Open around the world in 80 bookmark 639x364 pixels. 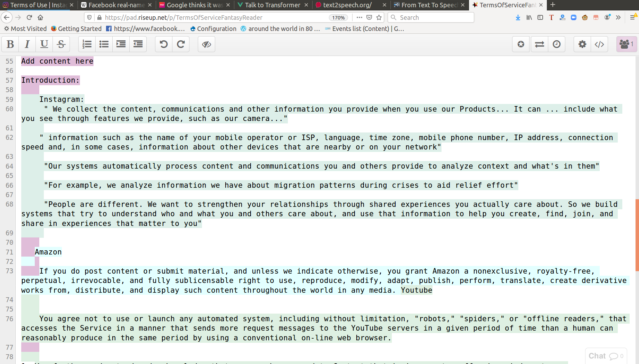(x=280, y=29)
